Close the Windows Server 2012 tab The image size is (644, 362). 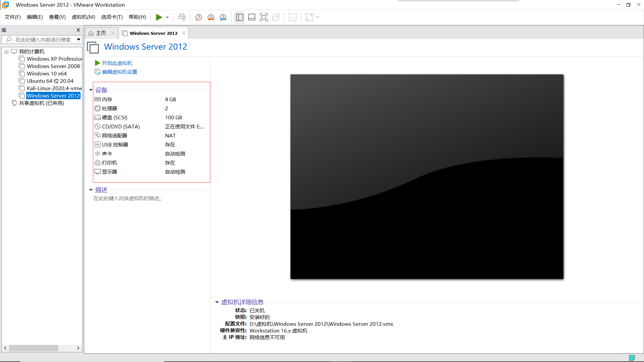pos(183,33)
